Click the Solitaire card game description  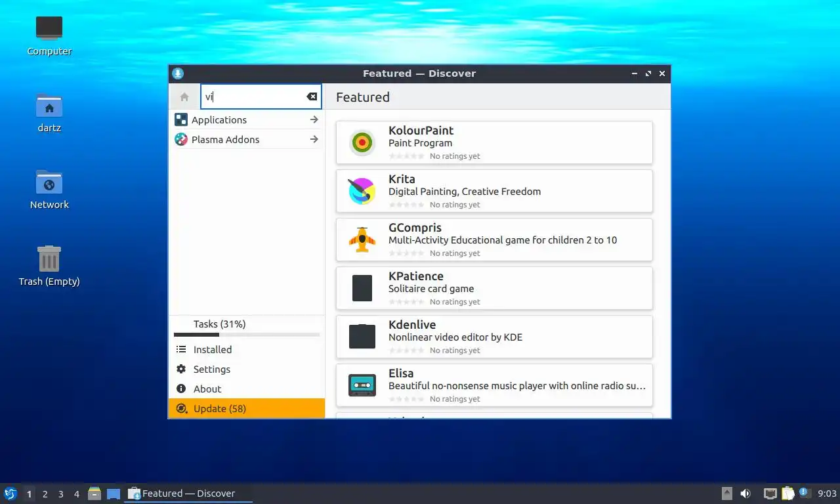pyautogui.click(x=431, y=289)
